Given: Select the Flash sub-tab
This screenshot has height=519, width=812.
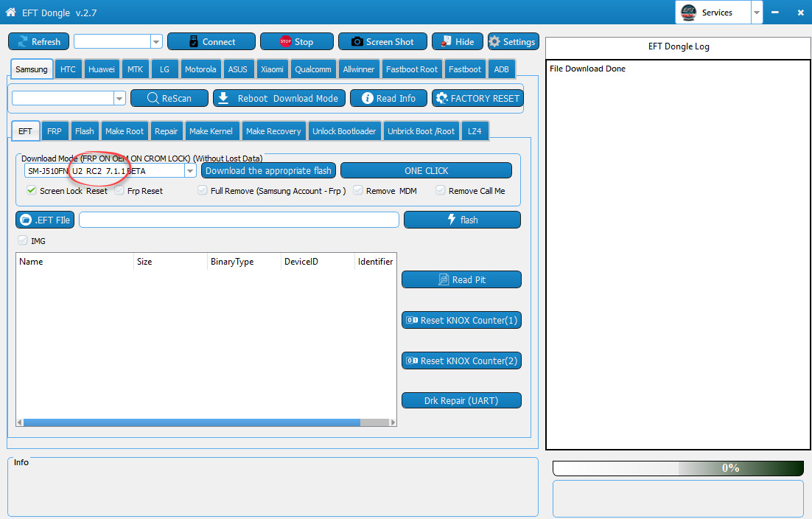Looking at the screenshot, I should [85, 131].
